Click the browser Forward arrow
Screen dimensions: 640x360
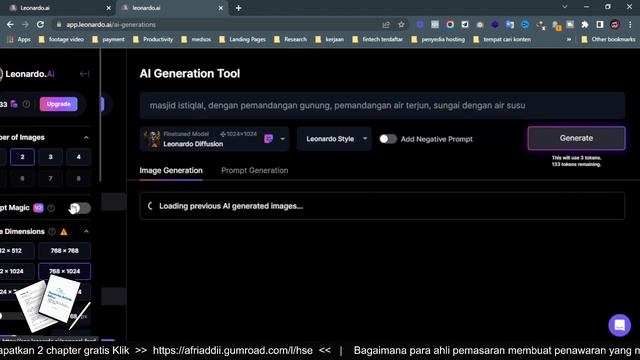tap(25, 24)
